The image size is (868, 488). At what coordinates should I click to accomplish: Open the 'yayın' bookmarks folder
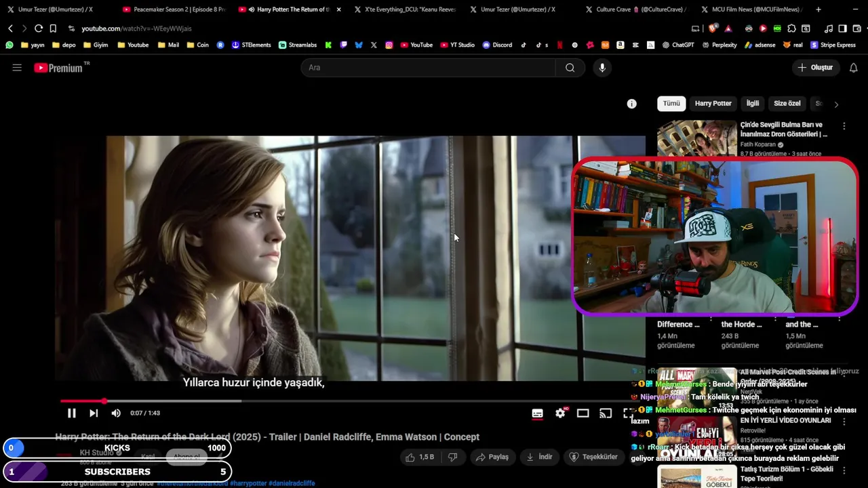(x=33, y=45)
